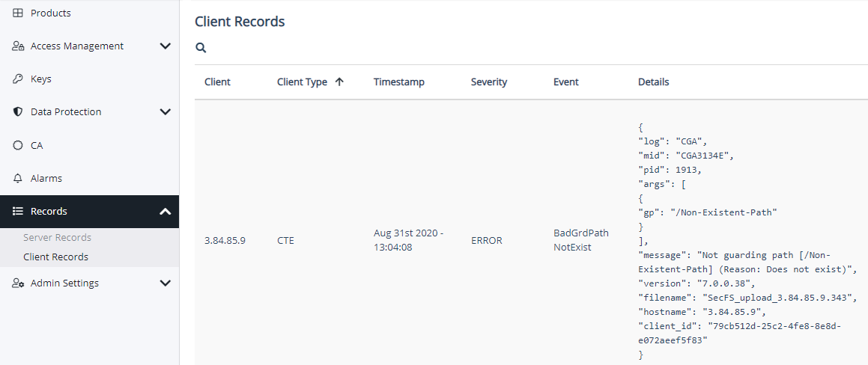Image resolution: width=868 pixels, height=365 pixels.
Task: Click the Alarms bell icon
Action: coord(18,179)
